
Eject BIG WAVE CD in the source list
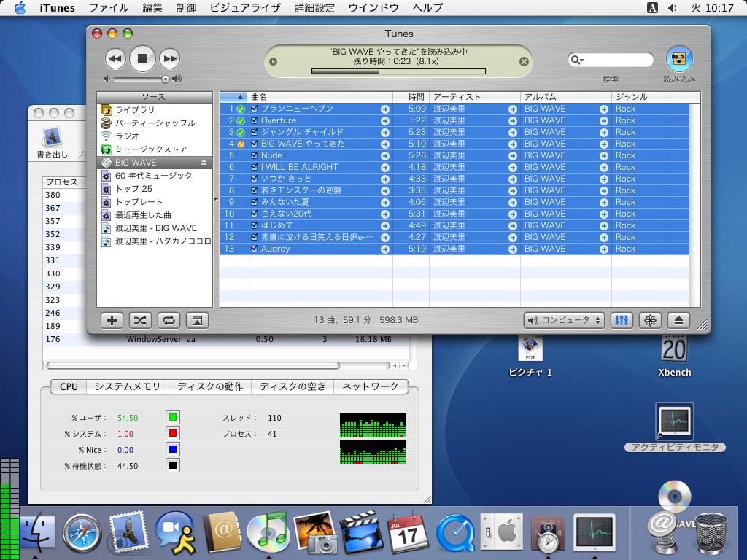click(x=204, y=163)
